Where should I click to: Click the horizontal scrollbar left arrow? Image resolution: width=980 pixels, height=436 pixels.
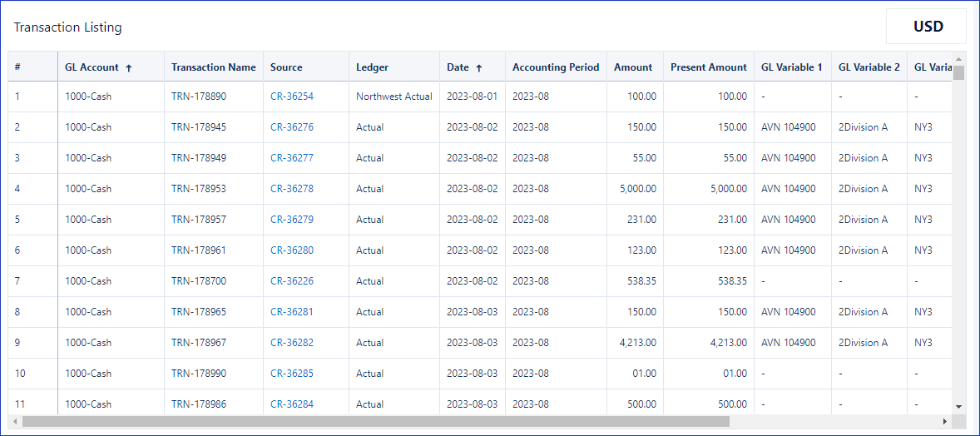[15, 422]
